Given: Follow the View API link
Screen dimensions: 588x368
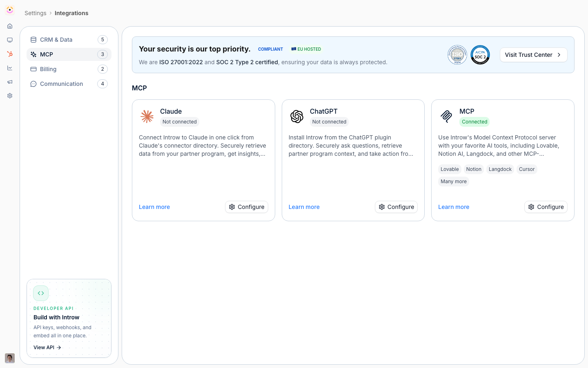Looking at the screenshot, I should (47, 348).
